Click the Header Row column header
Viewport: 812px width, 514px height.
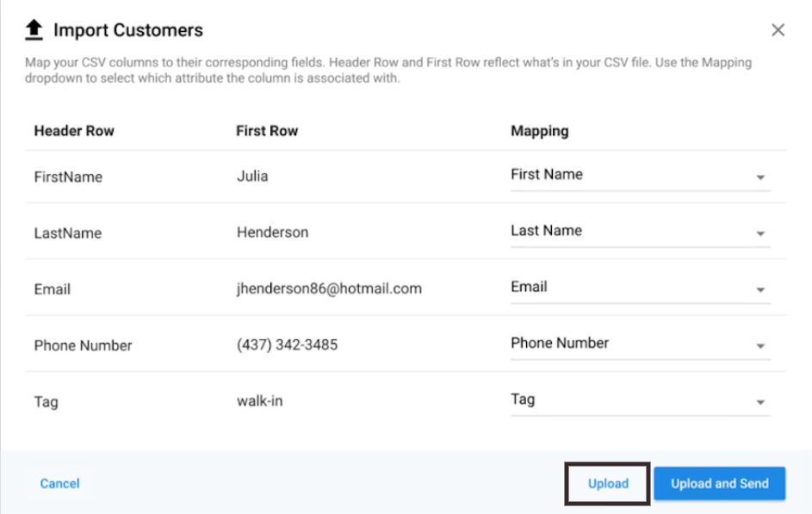tap(74, 131)
